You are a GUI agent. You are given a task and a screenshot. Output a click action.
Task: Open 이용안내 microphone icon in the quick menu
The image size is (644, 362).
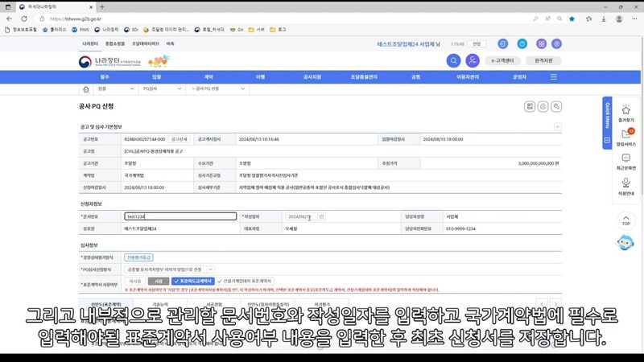[x=626, y=187]
